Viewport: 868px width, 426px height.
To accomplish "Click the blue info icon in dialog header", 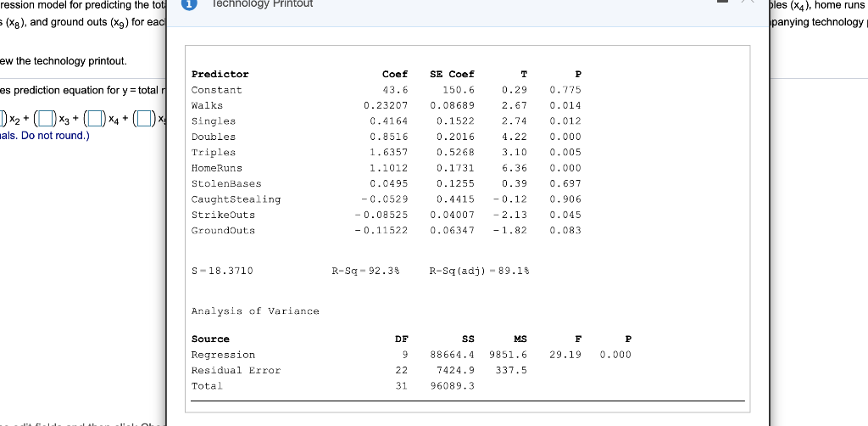I will pos(190,4).
